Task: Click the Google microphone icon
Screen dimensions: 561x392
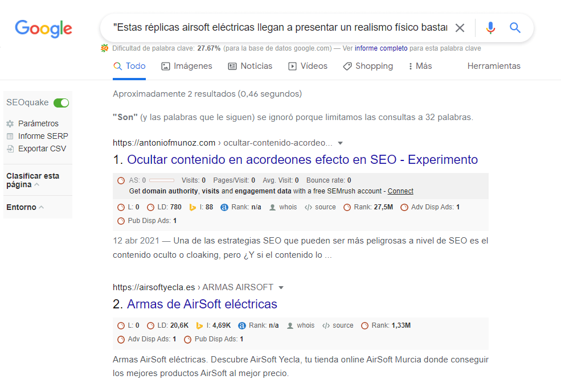Action: pos(490,27)
